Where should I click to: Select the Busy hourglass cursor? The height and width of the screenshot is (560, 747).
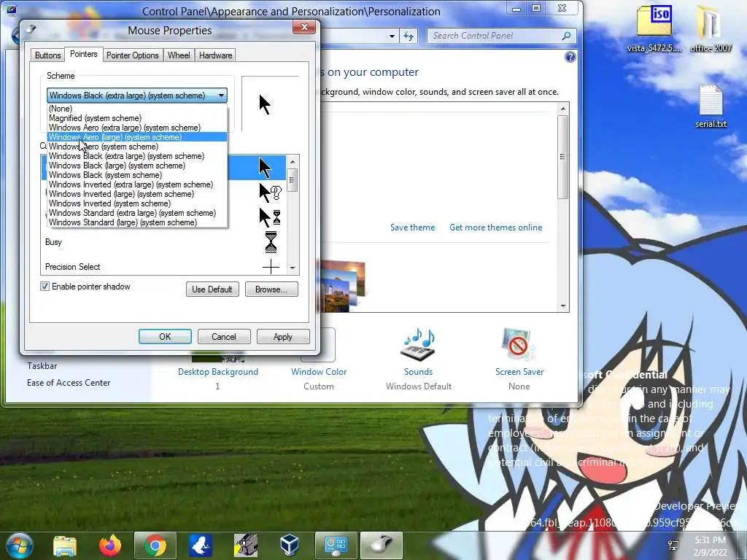pos(271,242)
